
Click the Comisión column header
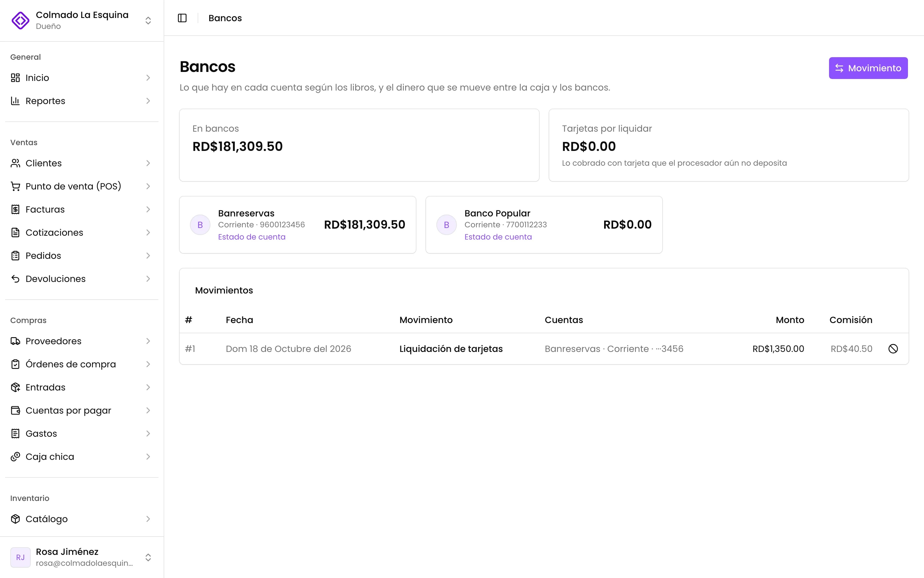851,320
